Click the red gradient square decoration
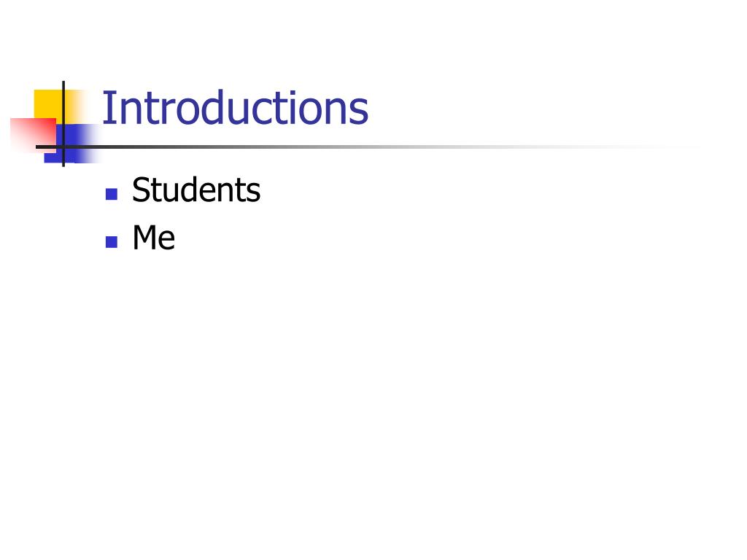Viewport: 747px width, 560px height. coord(32,135)
